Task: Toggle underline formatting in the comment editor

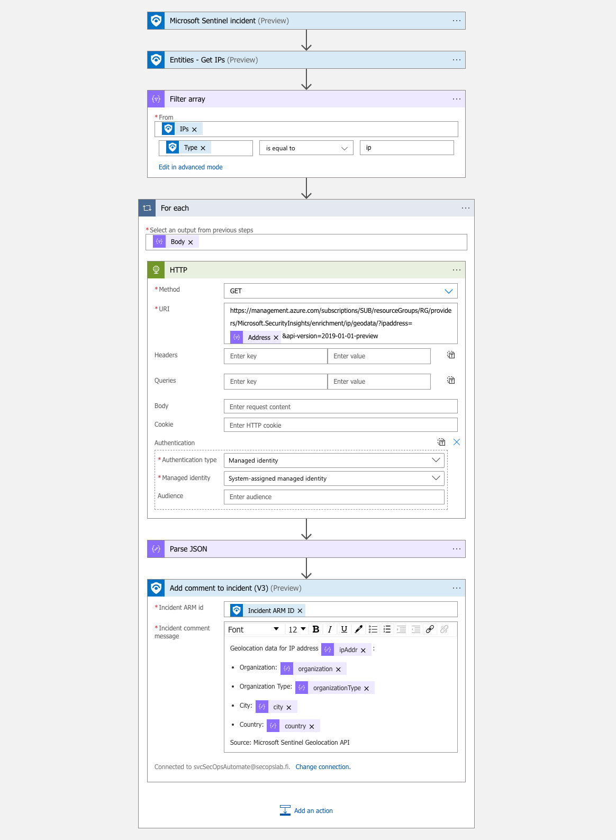Action: (344, 629)
